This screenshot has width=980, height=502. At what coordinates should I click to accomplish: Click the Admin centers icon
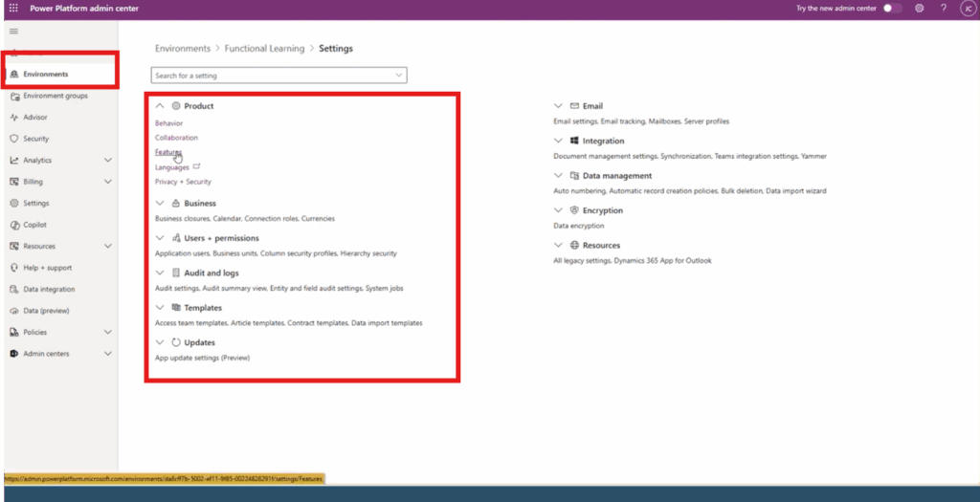(14, 354)
